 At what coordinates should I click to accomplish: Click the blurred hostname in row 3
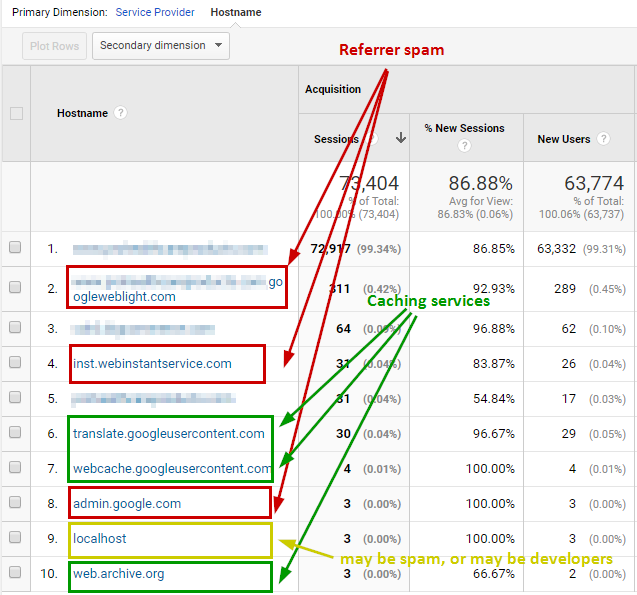pyautogui.click(x=143, y=329)
